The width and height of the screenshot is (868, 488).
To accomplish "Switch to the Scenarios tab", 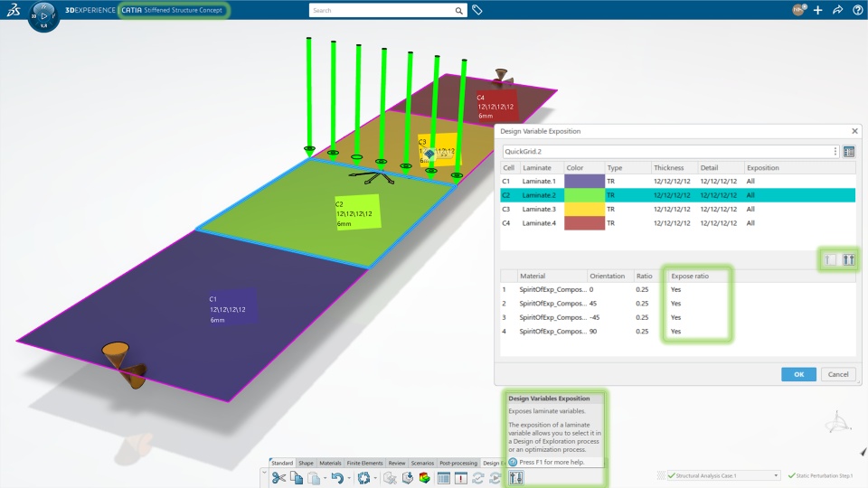I will (422, 463).
